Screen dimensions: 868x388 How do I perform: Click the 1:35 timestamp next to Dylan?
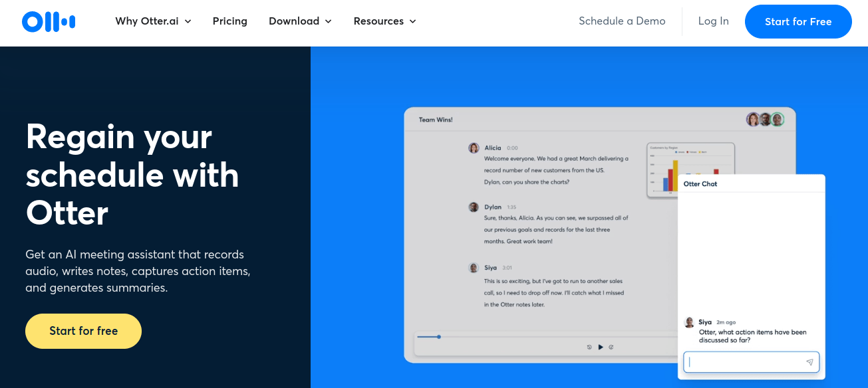pyautogui.click(x=511, y=207)
